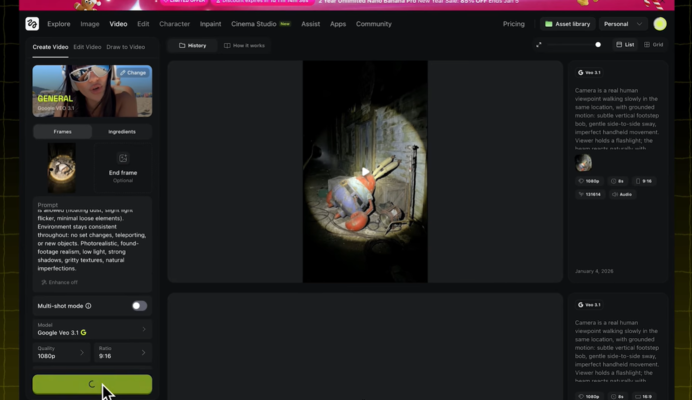The image size is (692, 400).
Task: Click the 131614 seed chip
Action: pos(589,194)
